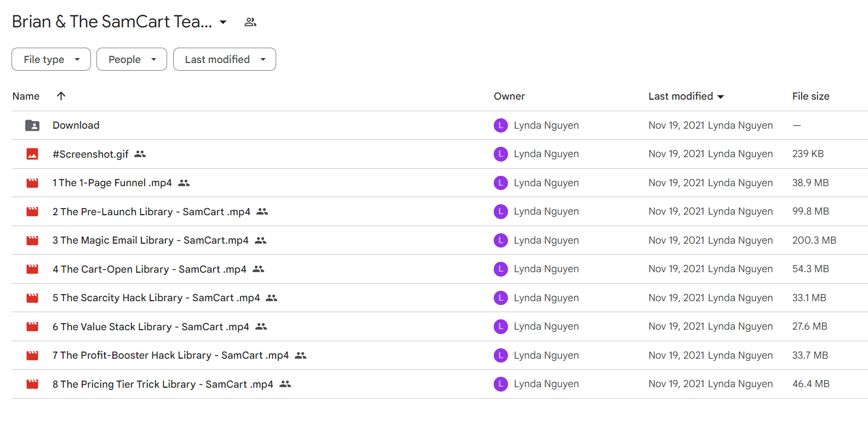868x431 pixels.
Task: Click owner Lynda Nguyen in Magic Email Library row
Action: point(546,240)
